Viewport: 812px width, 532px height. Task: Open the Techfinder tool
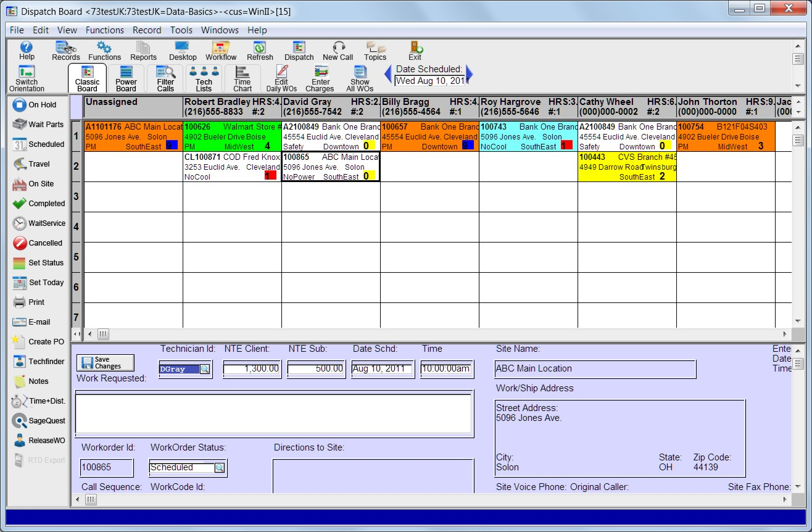[38, 361]
